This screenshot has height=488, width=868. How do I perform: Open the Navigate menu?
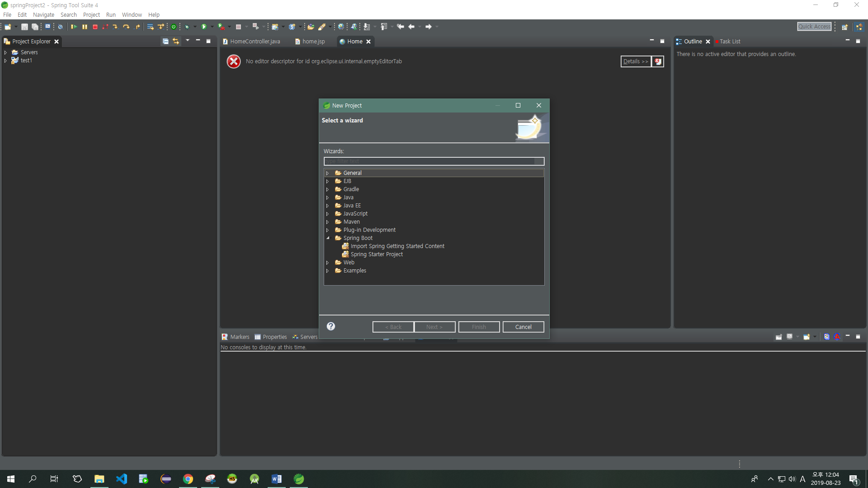43,15
